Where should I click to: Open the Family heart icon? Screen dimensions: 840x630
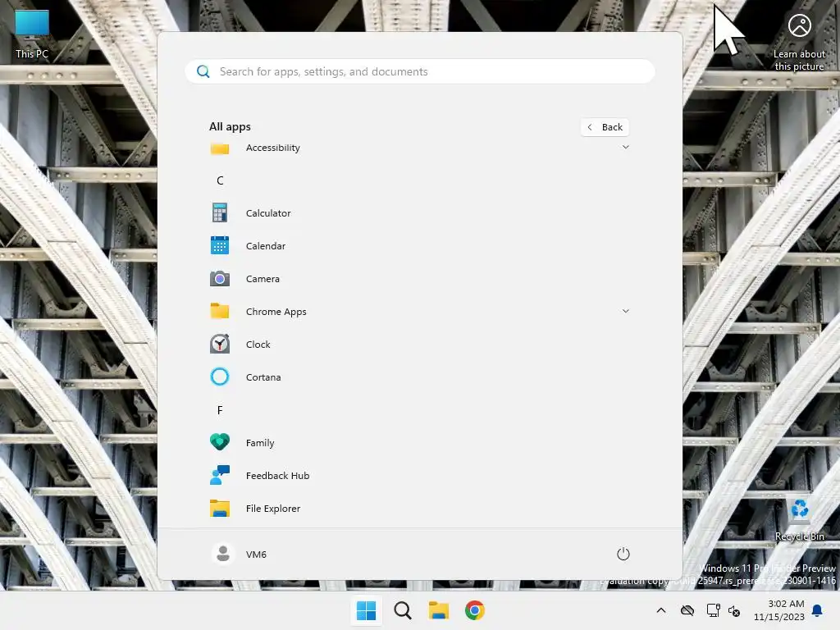(x=220, y=442)
